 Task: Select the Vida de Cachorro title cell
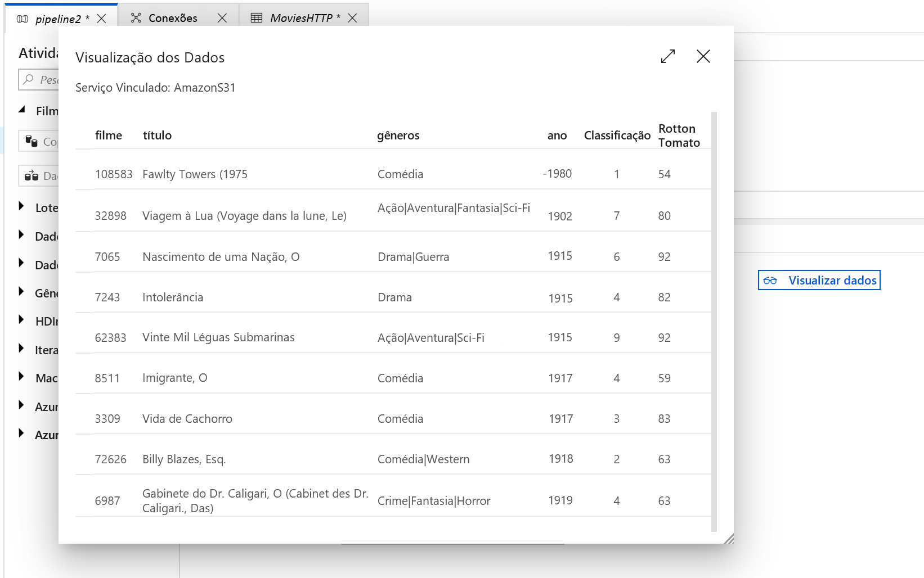187,419
